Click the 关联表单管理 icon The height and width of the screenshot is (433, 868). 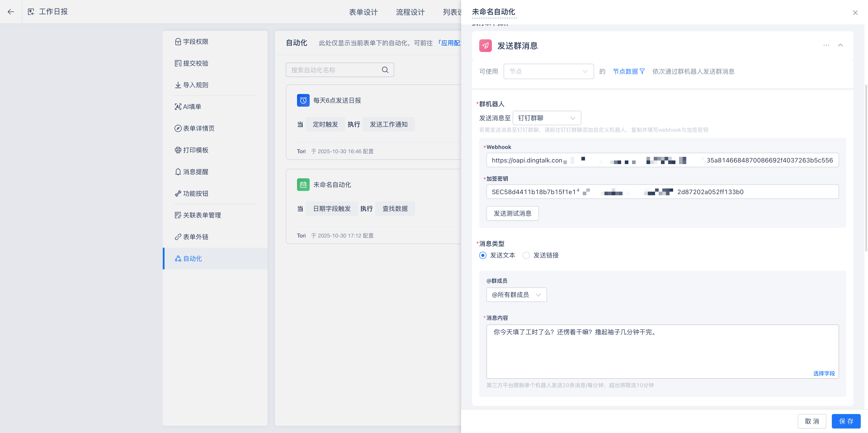tap(178, 215)
